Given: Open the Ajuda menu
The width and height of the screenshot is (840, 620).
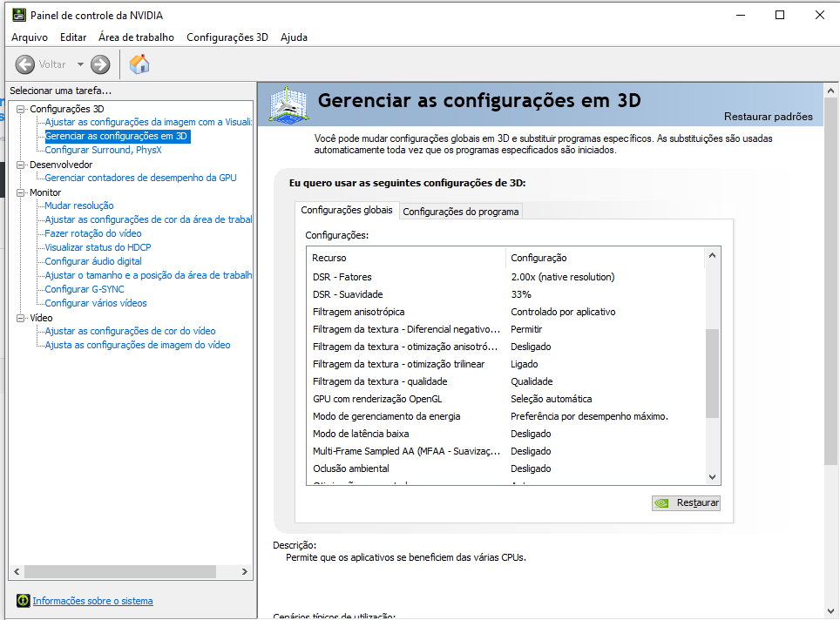Looking at the screenshot, I should click(x=294, y=37).
